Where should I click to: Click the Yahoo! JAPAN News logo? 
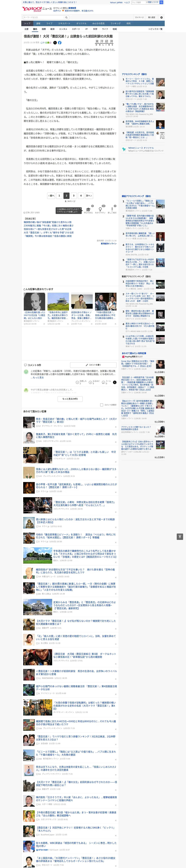click(37, 9)
